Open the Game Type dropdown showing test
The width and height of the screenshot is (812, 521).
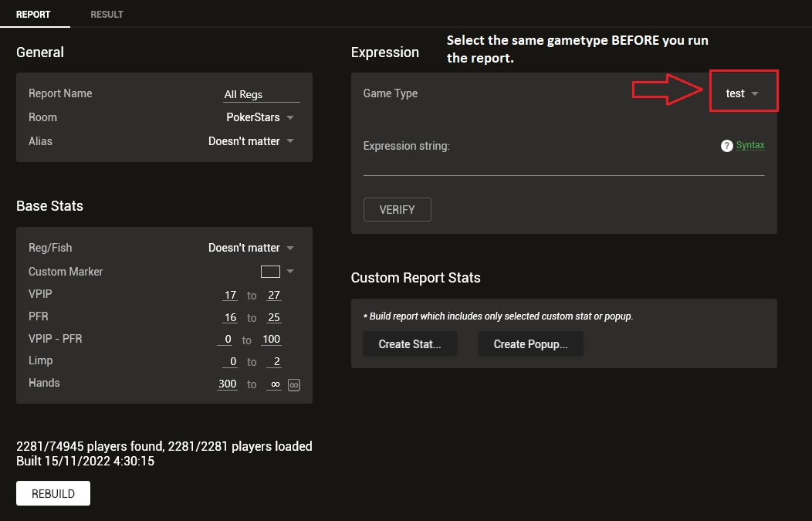[x=743, y=93]
